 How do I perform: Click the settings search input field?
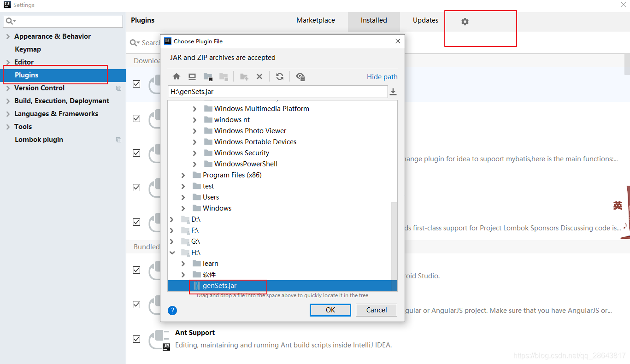(x=63, y=21)
